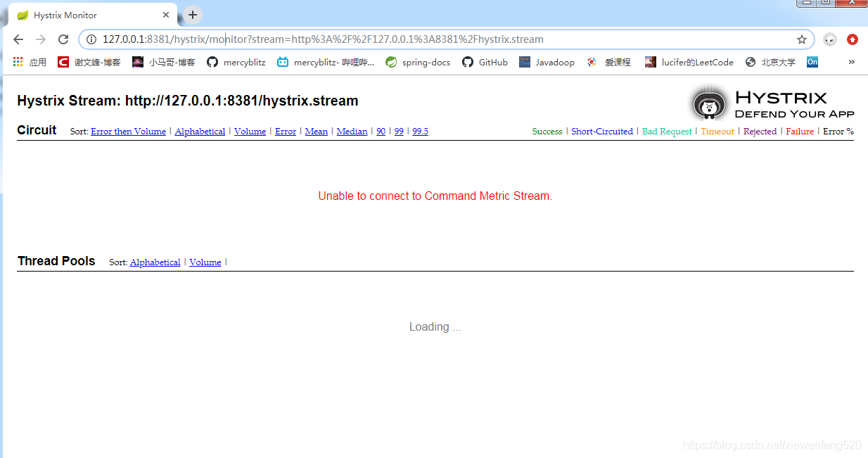The width and height of the screenshot is (868, 458).
Task: Sort thread pools Alphabetical
Action: 155,262
